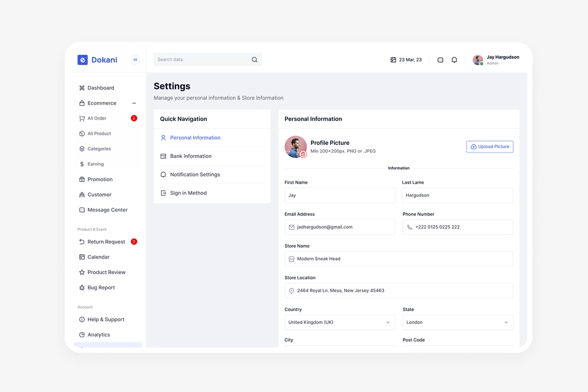Click the Categories layers icon

point(81,149)
